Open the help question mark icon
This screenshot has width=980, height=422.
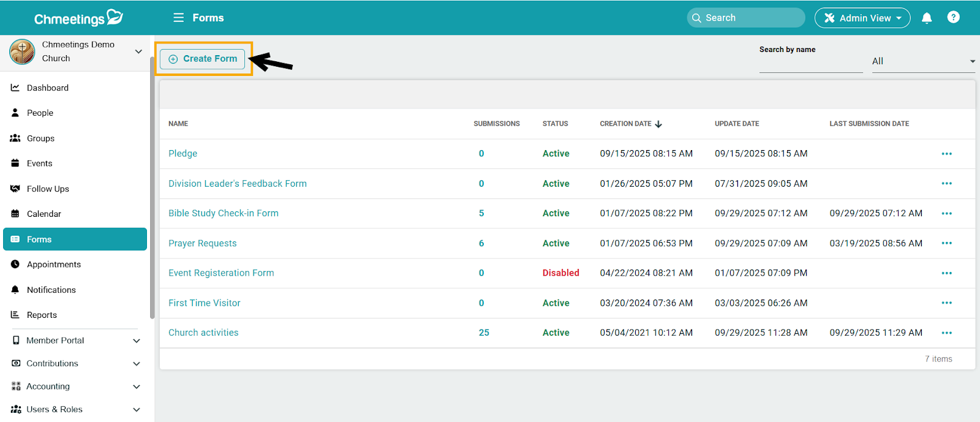click(953, 17)
